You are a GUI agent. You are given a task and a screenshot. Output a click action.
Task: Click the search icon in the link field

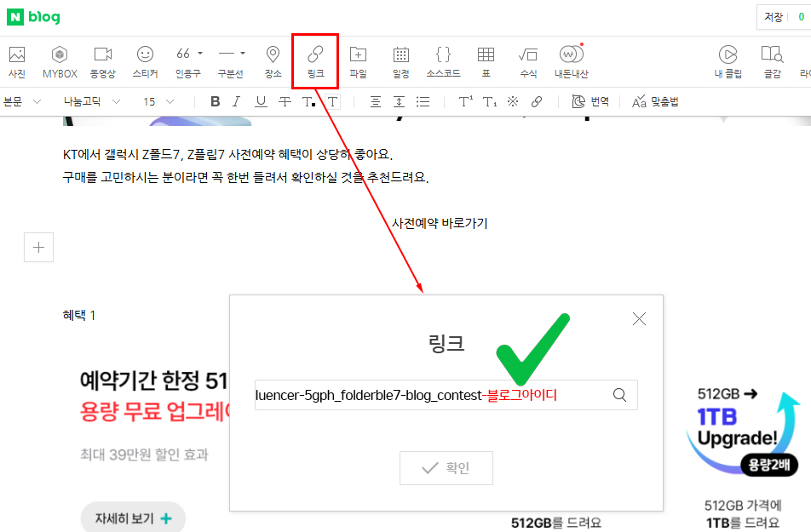(619, 395)
